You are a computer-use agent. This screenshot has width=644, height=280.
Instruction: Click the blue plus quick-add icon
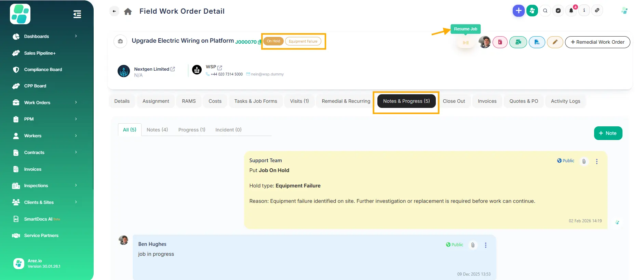(x=519, y=11)
